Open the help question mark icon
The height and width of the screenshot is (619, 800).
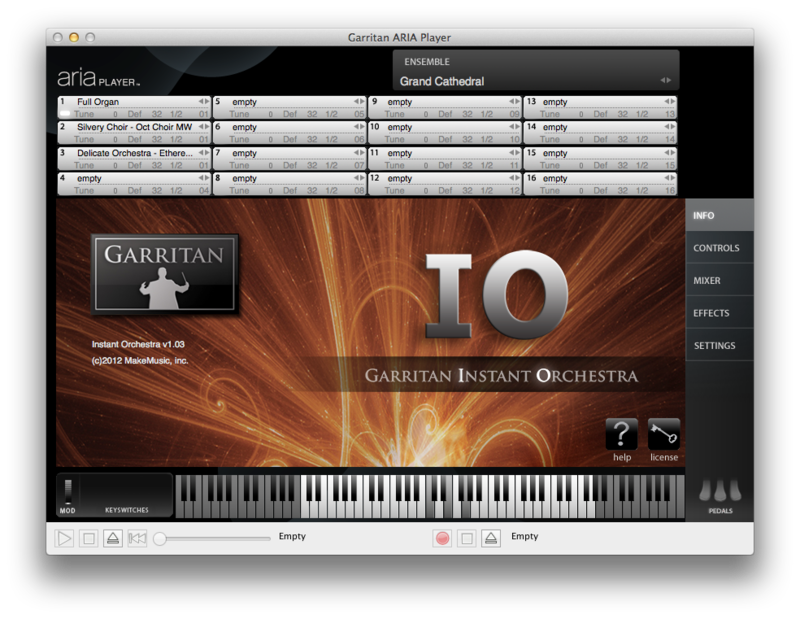tap(621, 435)
